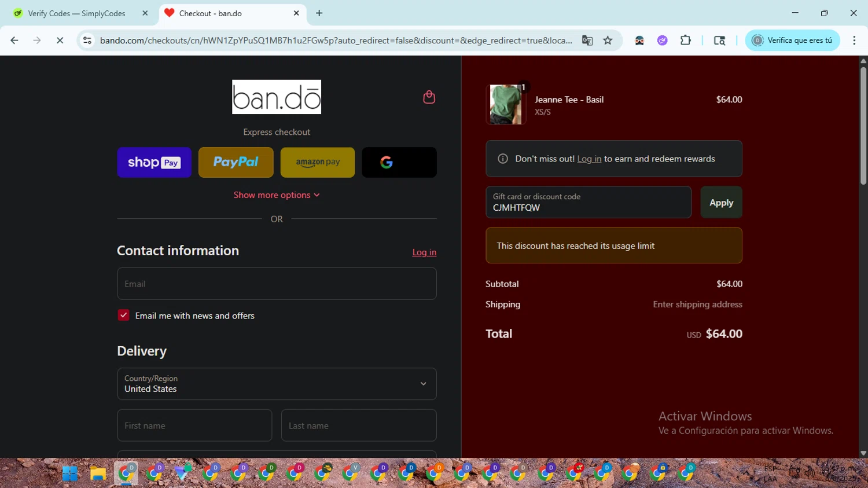Click the browser back arrow
Image resolution: width=868 pixels, height=488 pixels.
coord(14,41)
